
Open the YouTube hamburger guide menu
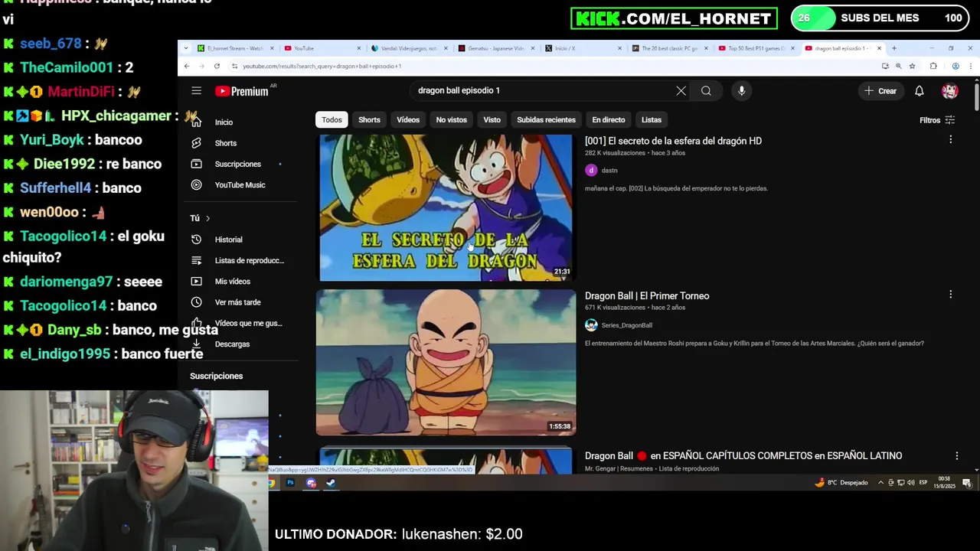click(197, 91)
